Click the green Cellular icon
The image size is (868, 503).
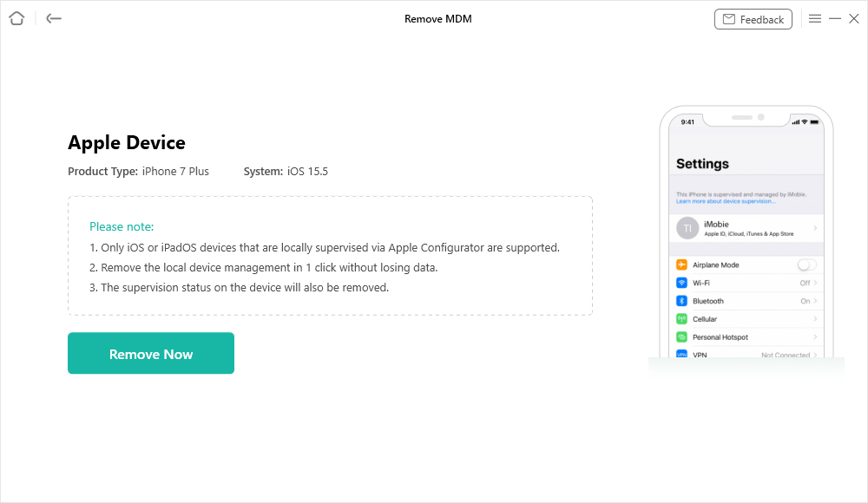[682, 319]
